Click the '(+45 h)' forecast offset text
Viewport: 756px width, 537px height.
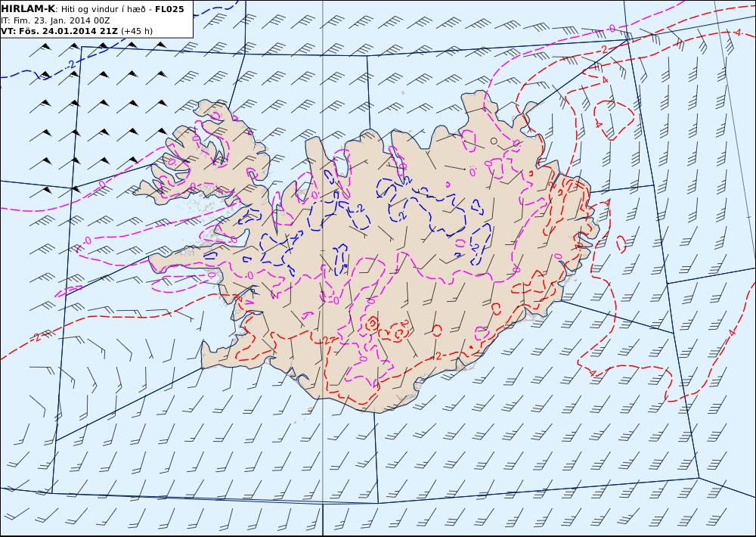137,31
